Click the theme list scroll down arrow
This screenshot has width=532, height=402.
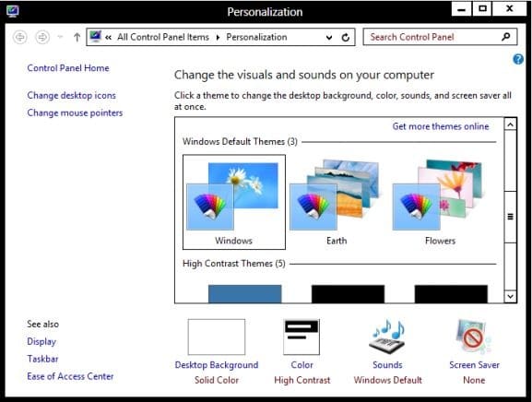pyautogui.click(x=510, y=296)
